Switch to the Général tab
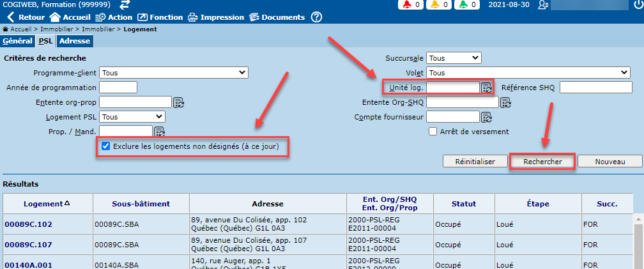This screenshot has height=269, width=644. point(17,41)
